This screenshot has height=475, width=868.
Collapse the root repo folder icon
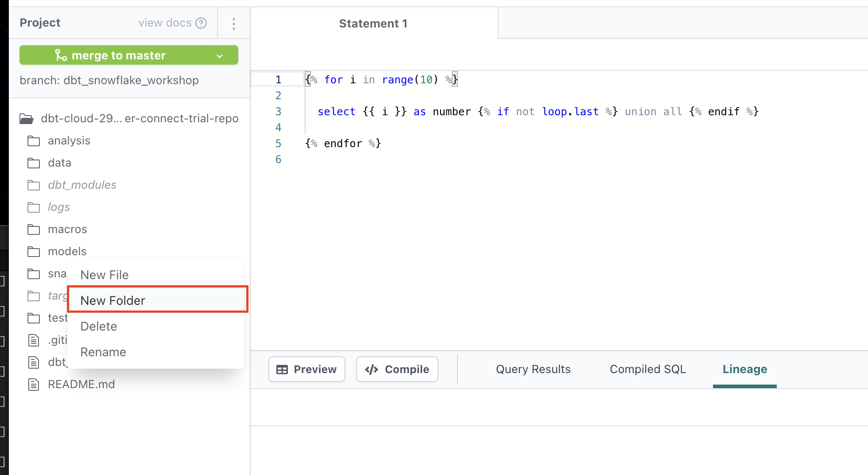[x=27, y=119]
